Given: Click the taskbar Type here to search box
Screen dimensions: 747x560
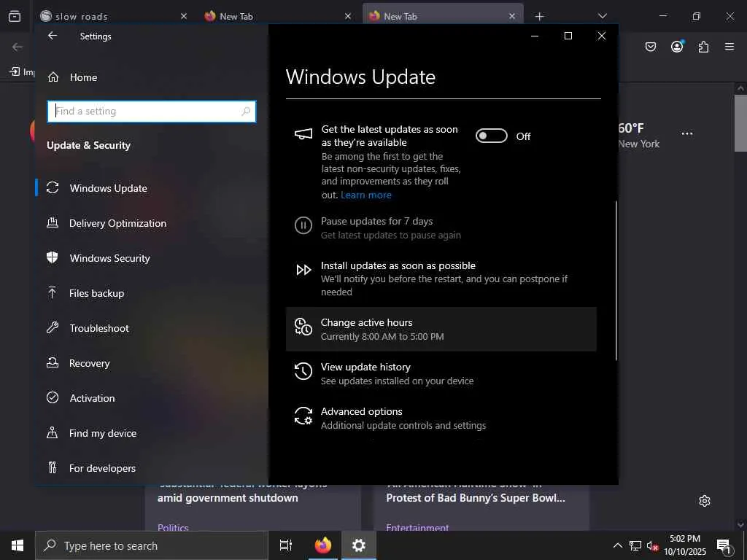Looking at the screenshot, I should [152, 545].
